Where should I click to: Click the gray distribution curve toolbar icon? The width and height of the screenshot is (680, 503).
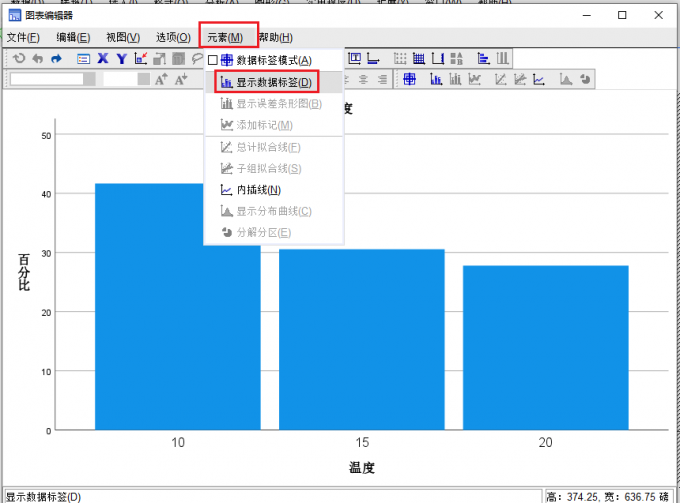pos(566,79)
